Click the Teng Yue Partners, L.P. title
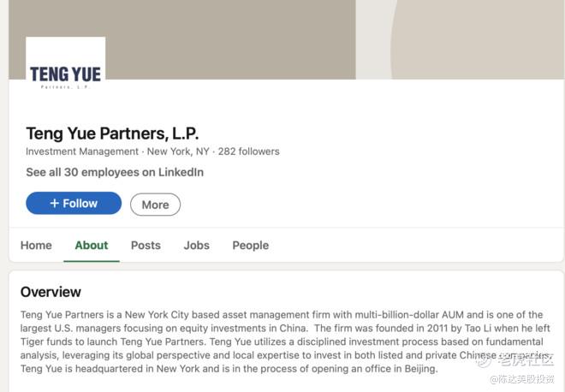The width and height of the screenshot is (565, 392). click(112, 134)
